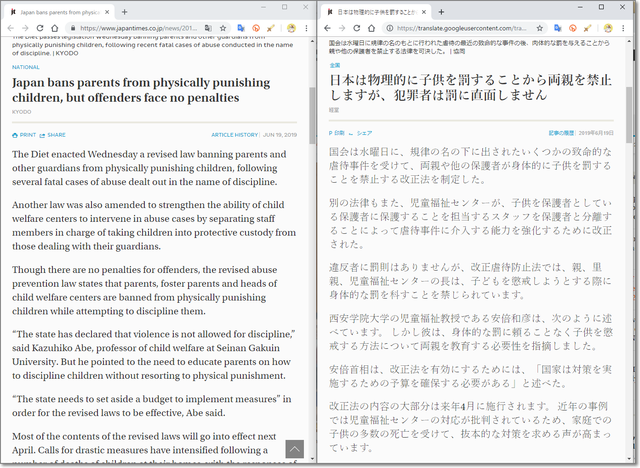Click the translate page icon in japantimes address bar
The width and height of the screenshot is (640, 468).
click(x=205, y=28)
